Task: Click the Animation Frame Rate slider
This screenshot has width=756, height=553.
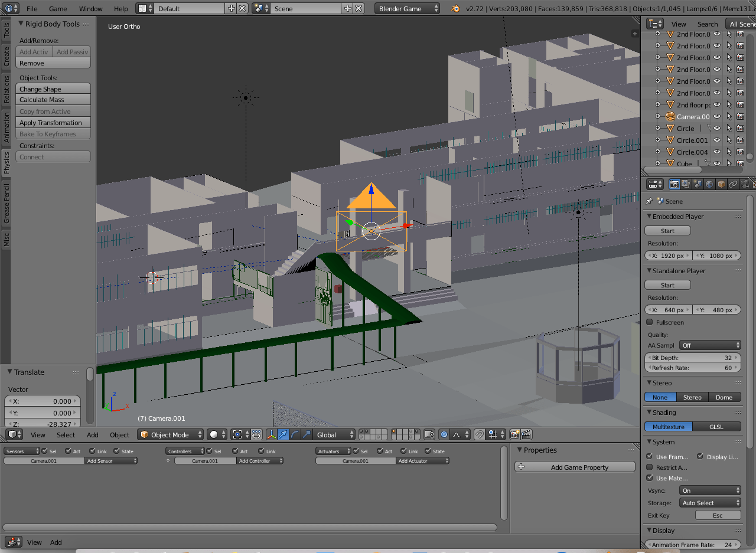Action: pos(693,545)
